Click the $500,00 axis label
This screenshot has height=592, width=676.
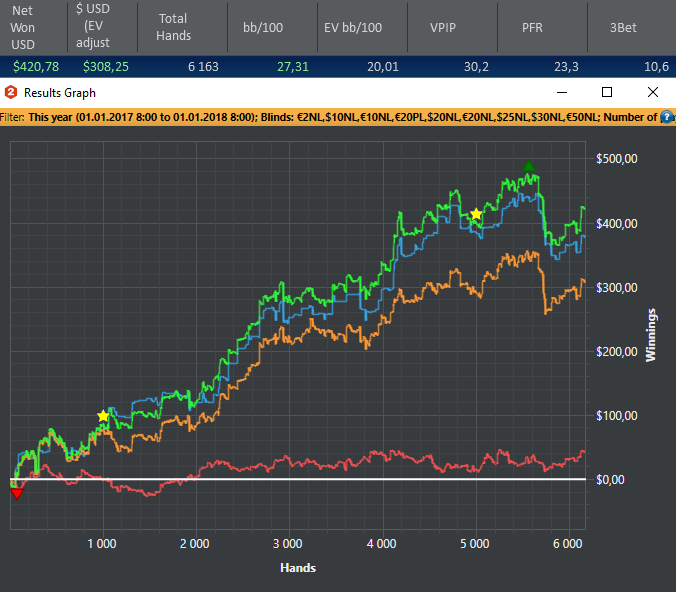click(617, 159)
